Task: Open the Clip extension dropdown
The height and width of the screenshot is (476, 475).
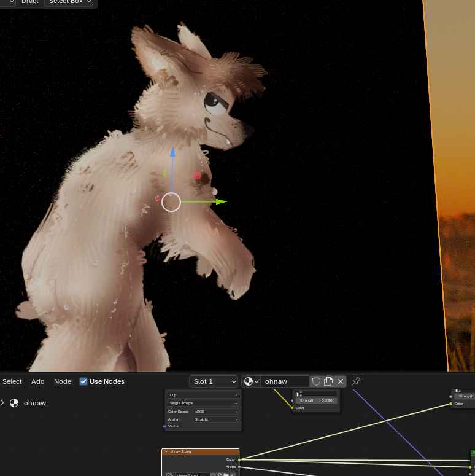Action: [203, 395]
